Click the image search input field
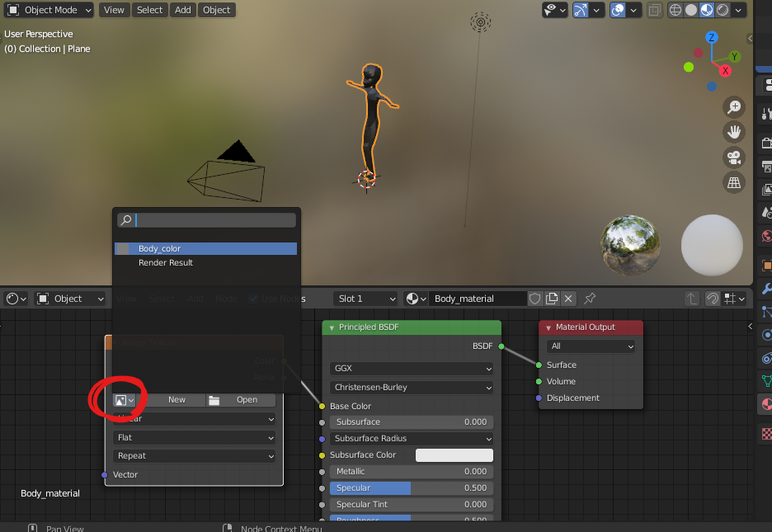Viewport: 772px width, 532px height. [206, 220]
